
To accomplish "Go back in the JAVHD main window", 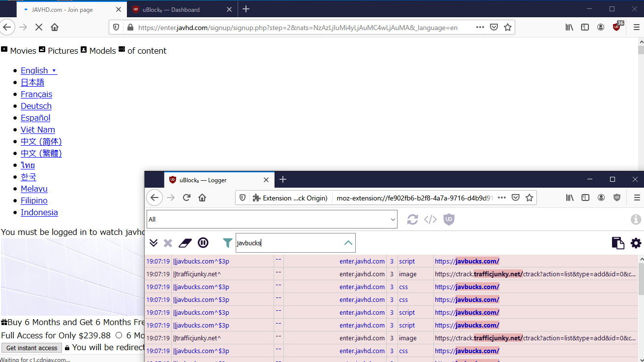I will coord(7,28).
